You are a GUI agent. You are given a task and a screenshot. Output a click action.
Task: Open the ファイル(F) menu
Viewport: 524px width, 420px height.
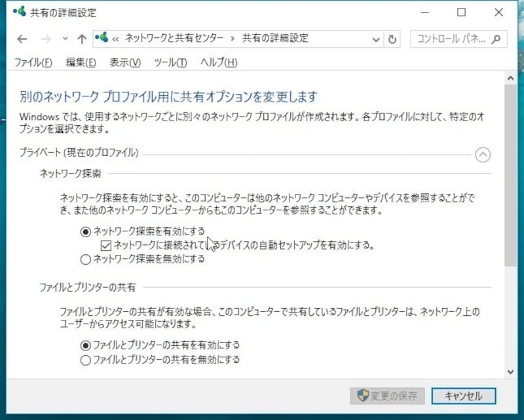[33, 62]
